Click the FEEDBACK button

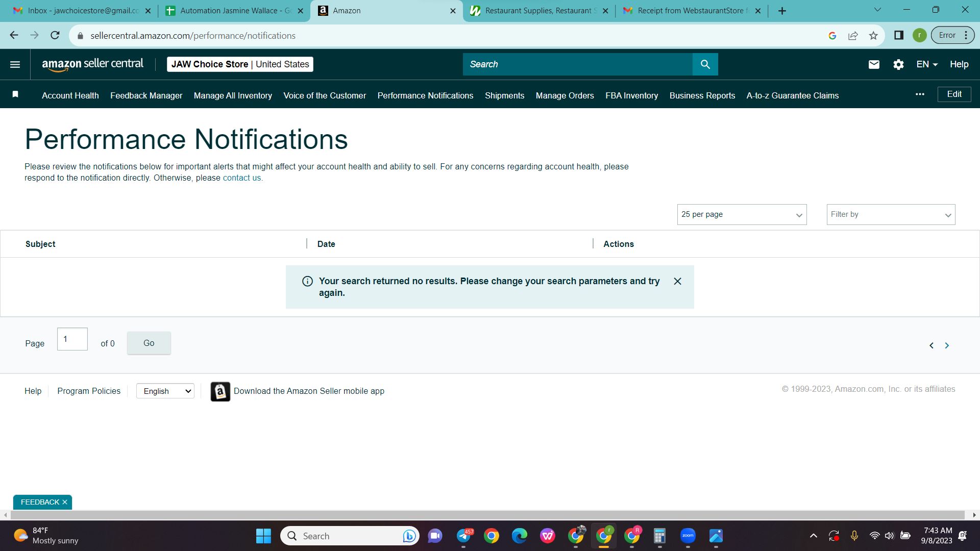tap(40, 502)
